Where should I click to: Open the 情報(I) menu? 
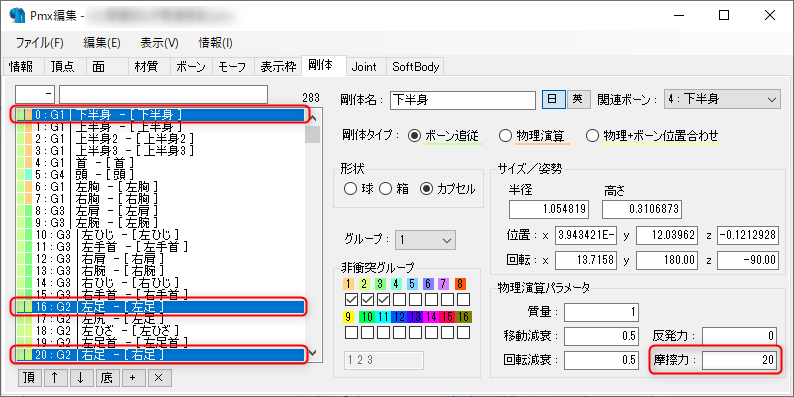coord(216,43)
